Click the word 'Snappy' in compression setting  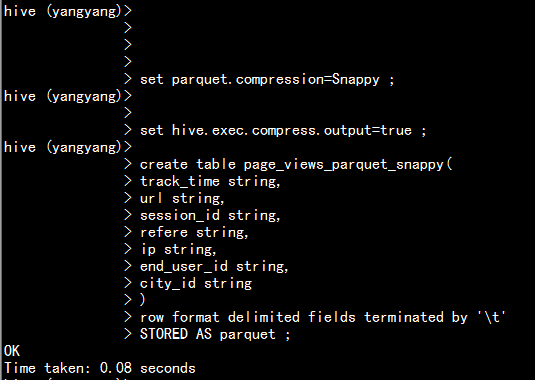pyautogui.click(x=356, y=79)
